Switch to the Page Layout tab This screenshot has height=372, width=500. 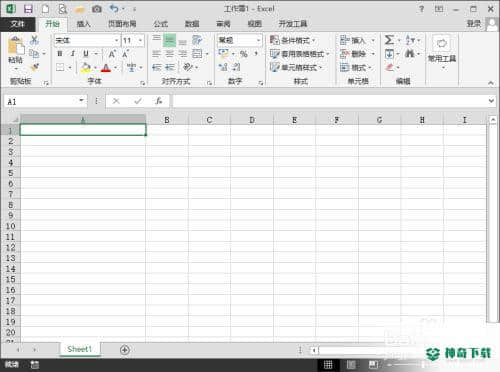(x=122, y=24)
